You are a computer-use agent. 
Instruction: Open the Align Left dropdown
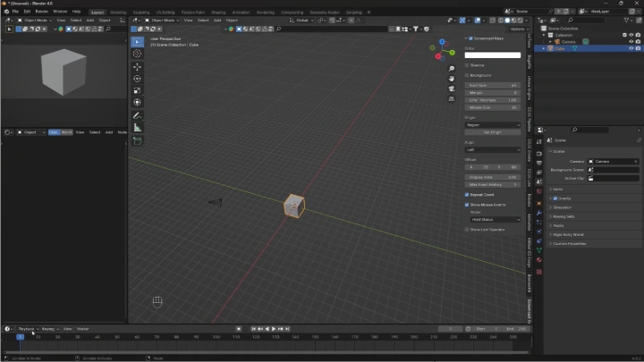tap(493, 150)
